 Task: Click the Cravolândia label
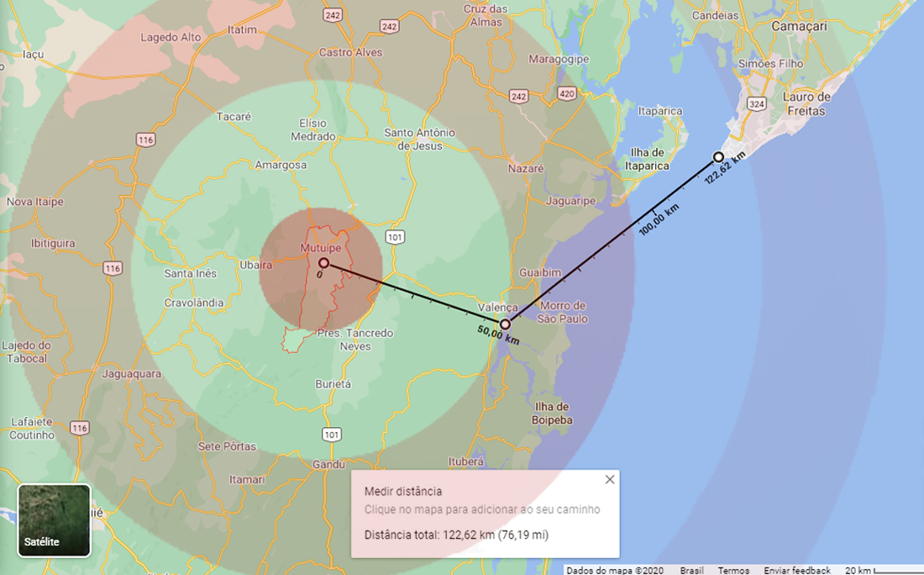194,303
